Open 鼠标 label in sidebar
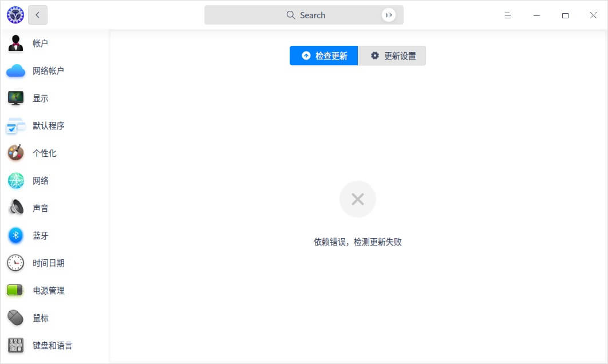This screenshot has height=364, width=608. point(40,318)
